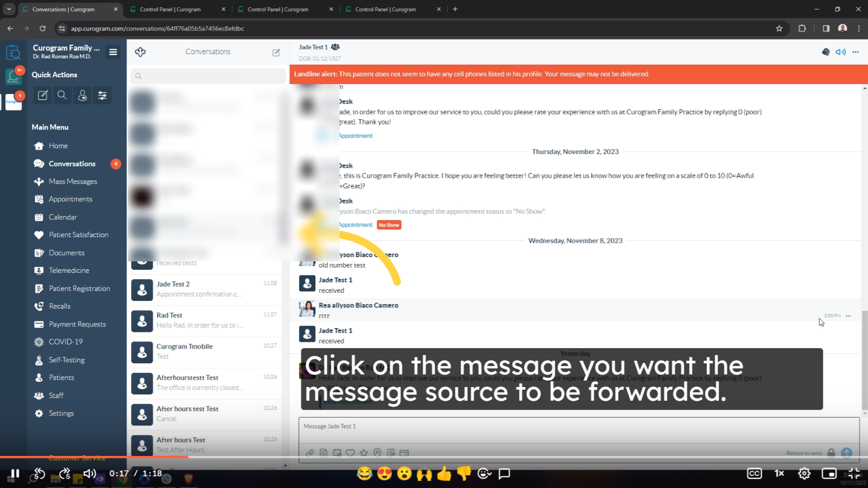The image size is (868, 488).
Task: Switch to the Conversations browser tab
Action: [71, 9]
